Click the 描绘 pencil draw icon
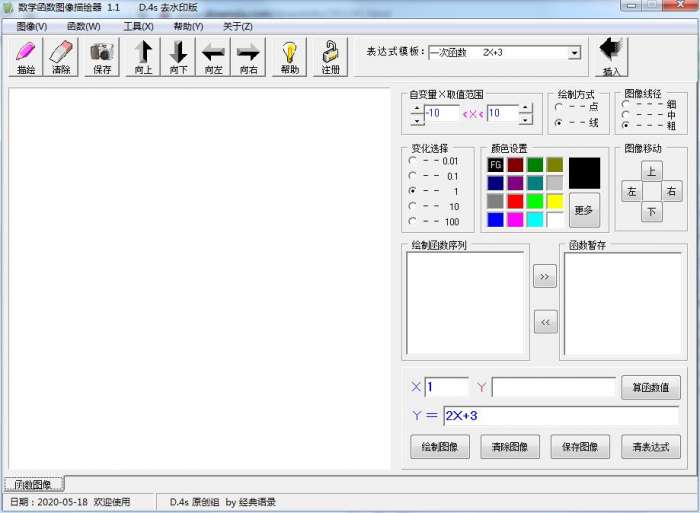 pos(25,58)
